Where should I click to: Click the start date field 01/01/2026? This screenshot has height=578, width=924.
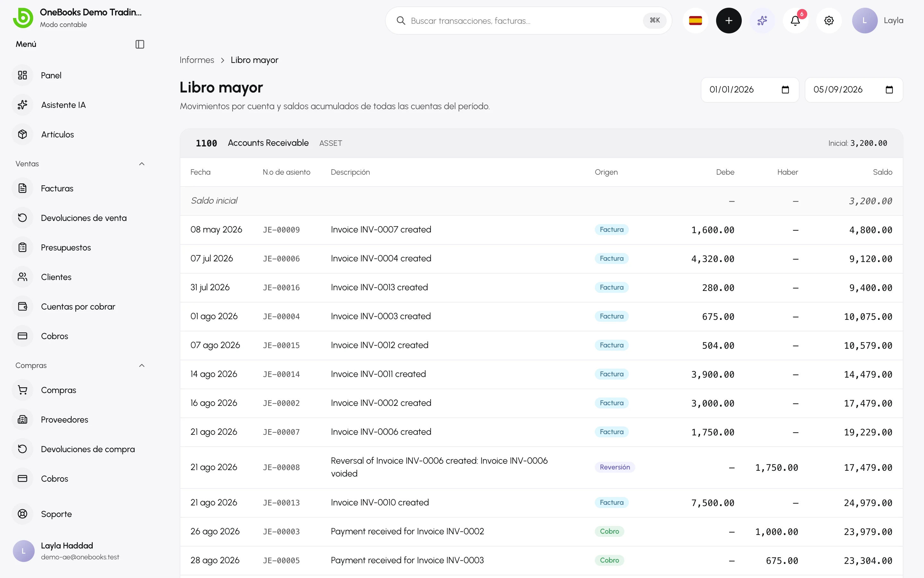[x=749, y=90]
